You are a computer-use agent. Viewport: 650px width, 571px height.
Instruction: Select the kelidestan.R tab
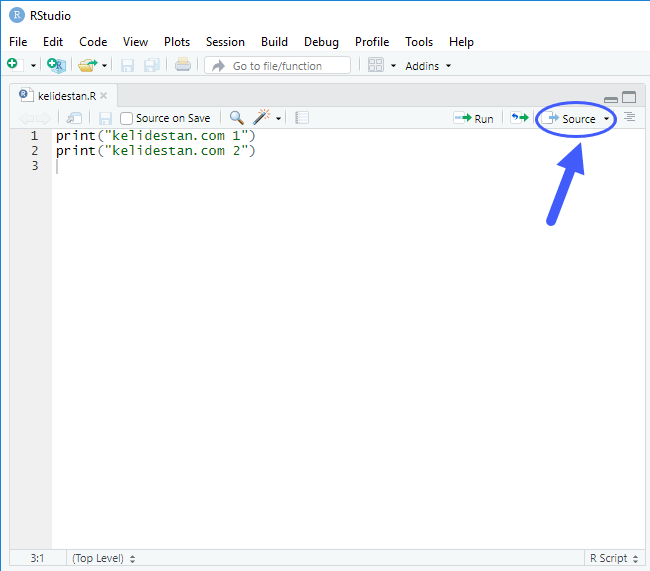[x=62, y=96]
